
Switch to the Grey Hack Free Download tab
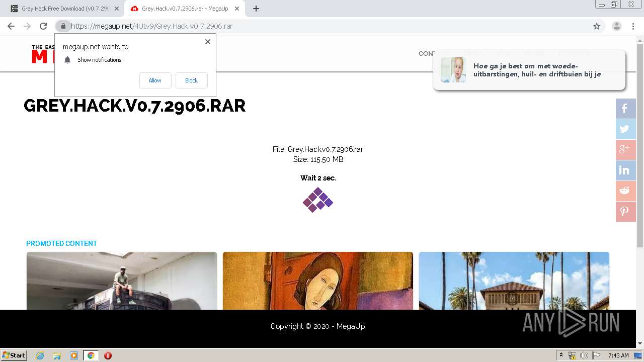point(64,9)
